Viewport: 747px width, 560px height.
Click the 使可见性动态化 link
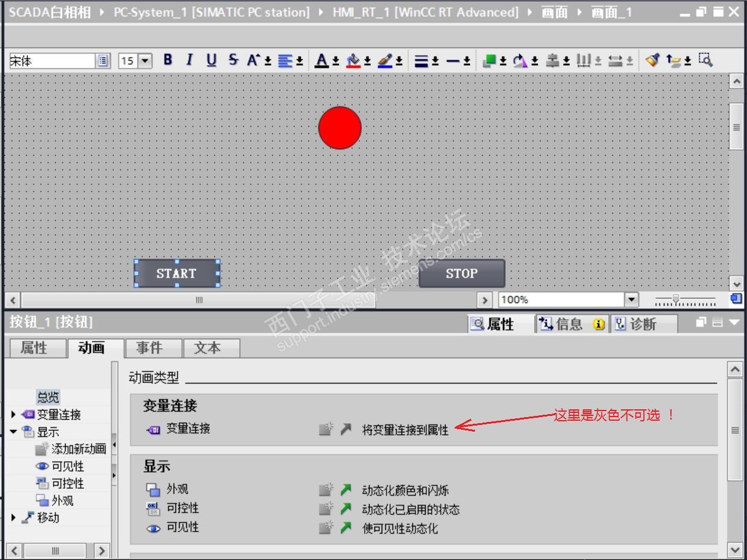[x=400, y=529]
